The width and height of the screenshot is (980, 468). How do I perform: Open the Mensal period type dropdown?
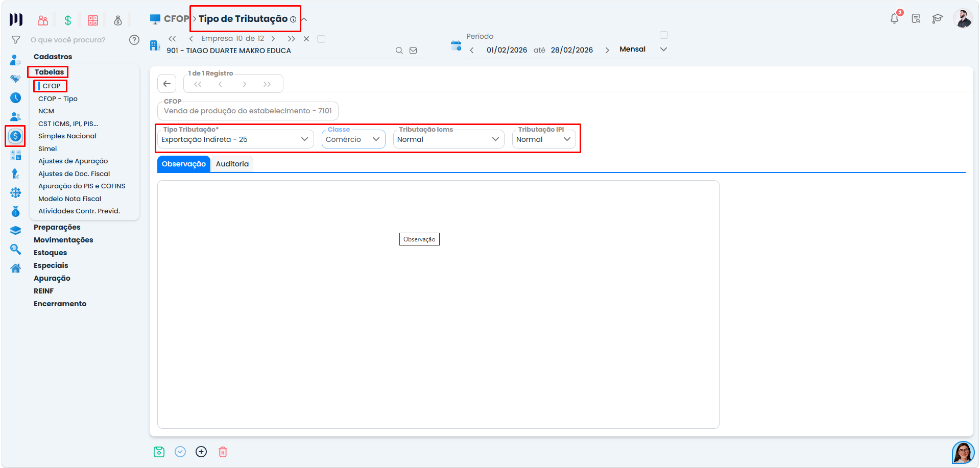pos(643,50)
